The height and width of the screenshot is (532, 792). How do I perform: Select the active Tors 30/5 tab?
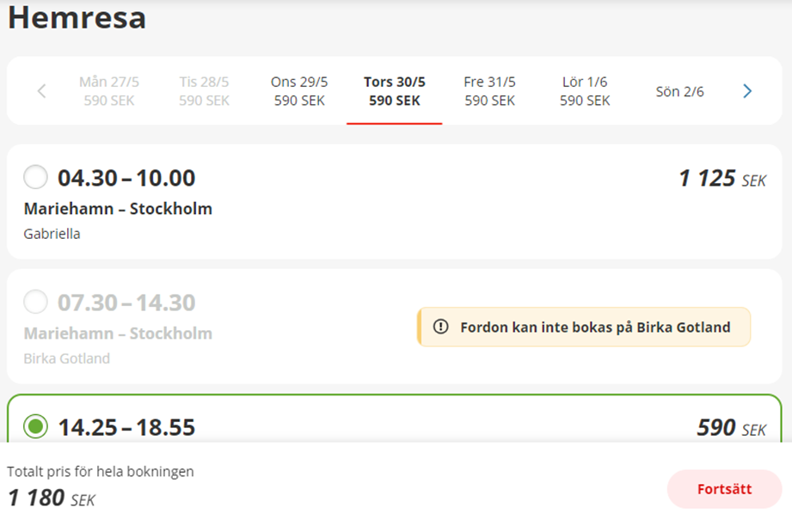coord(395,91)
